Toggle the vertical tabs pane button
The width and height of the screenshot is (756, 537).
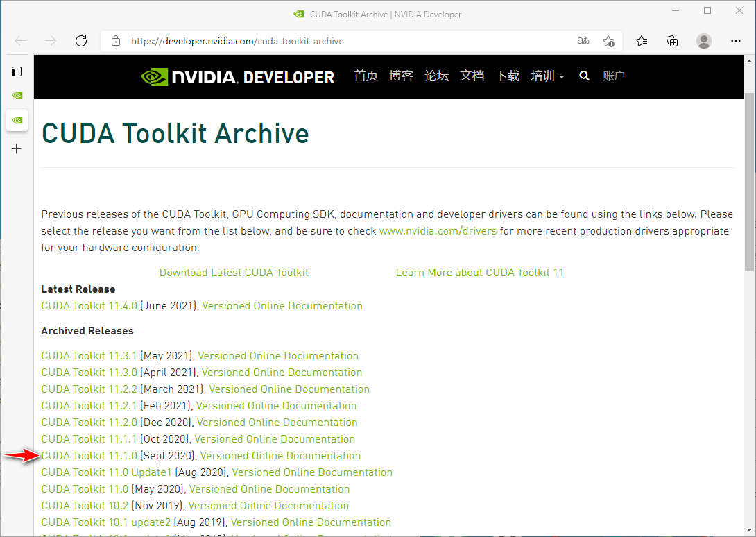17,71
